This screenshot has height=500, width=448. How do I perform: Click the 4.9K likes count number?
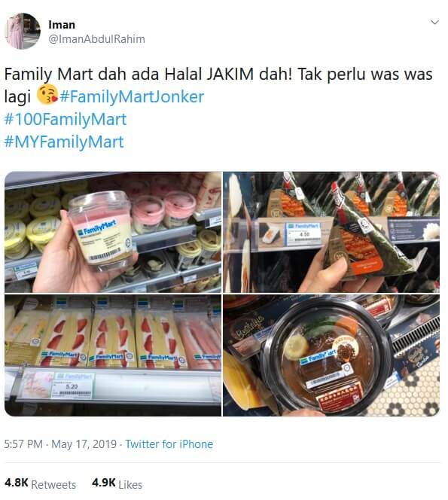coord(104,483)
